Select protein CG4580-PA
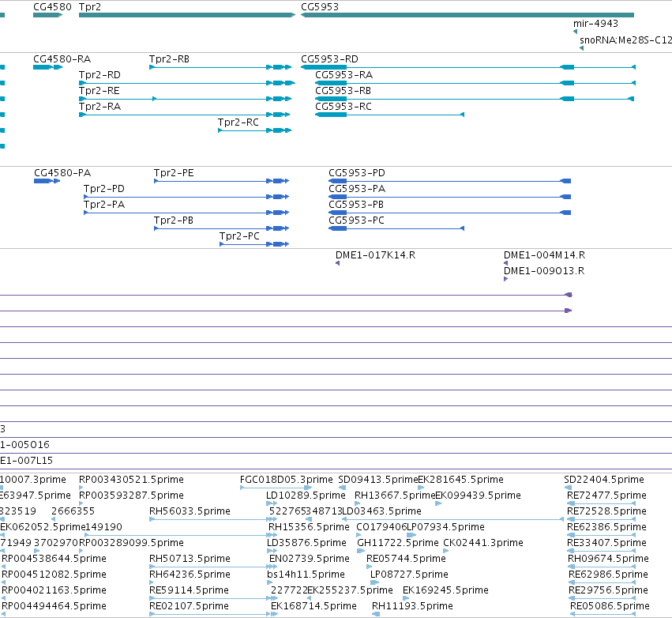Screen dimensions: 672x618 pos(62,173)
